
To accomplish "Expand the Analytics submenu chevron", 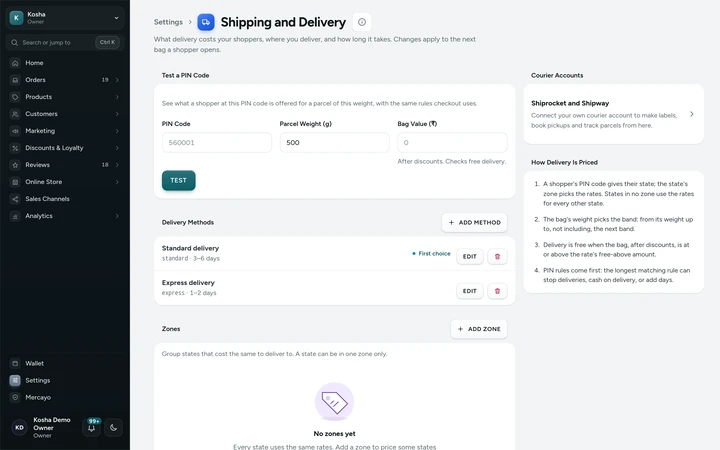I will click(117, 216).
